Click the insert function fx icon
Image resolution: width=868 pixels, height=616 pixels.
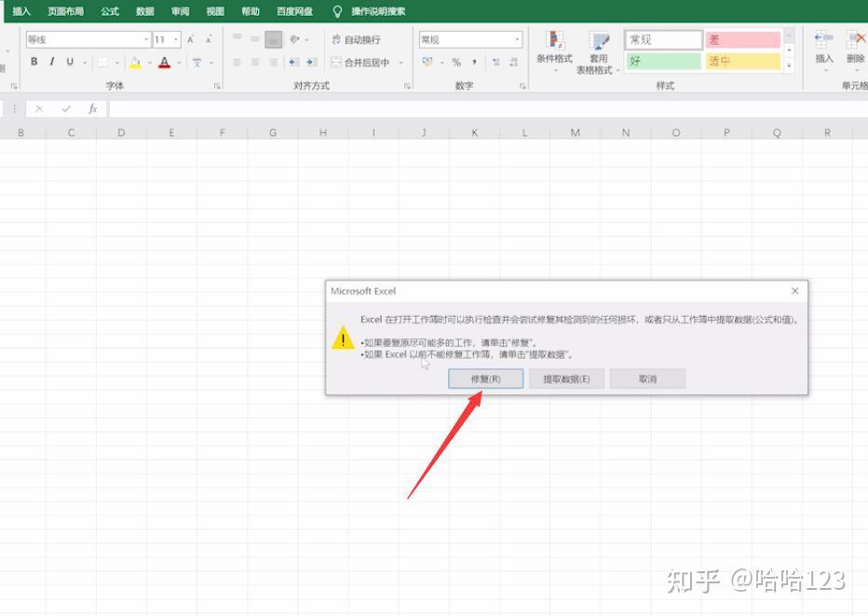pos(92,109)
